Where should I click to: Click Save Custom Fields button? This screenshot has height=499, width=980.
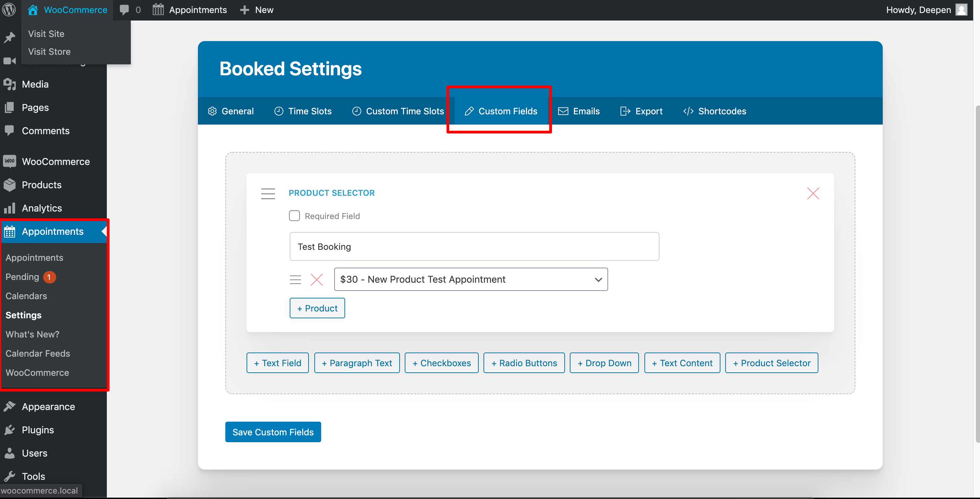(x=273, y=432)
